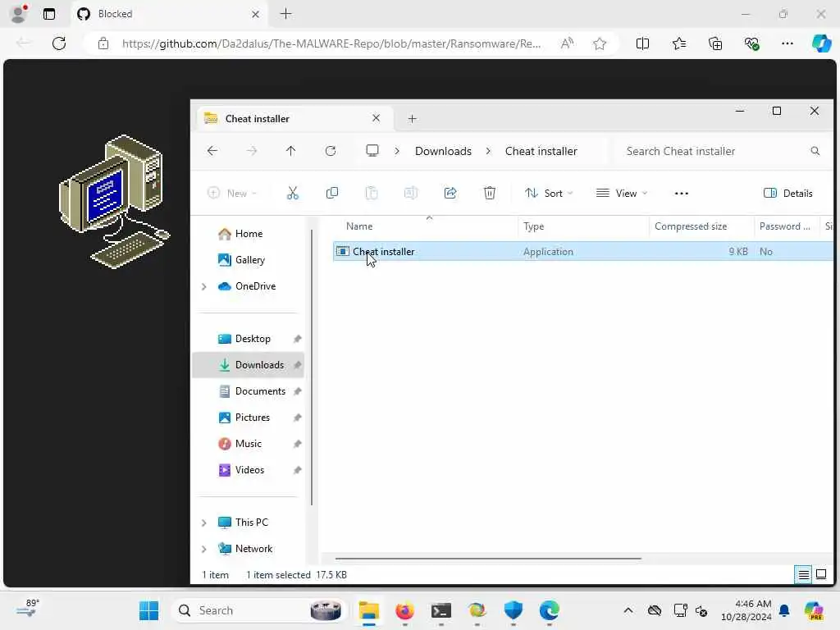840x630 pixels.
Task: Click the Share icon in Explorer toolbar
Action: (450, 193)
